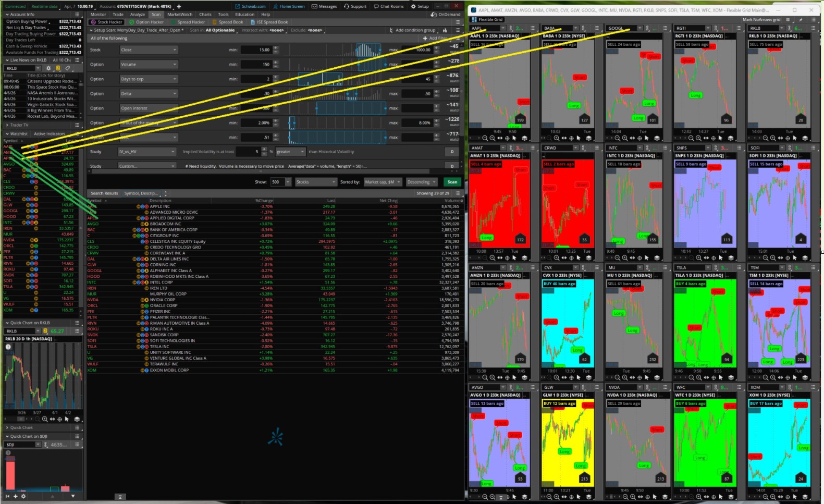Image resolution: width=824 pixels, height=504 pixels.
Task: Zoom in on RKLB quick chart
Action: coord(45,419)
